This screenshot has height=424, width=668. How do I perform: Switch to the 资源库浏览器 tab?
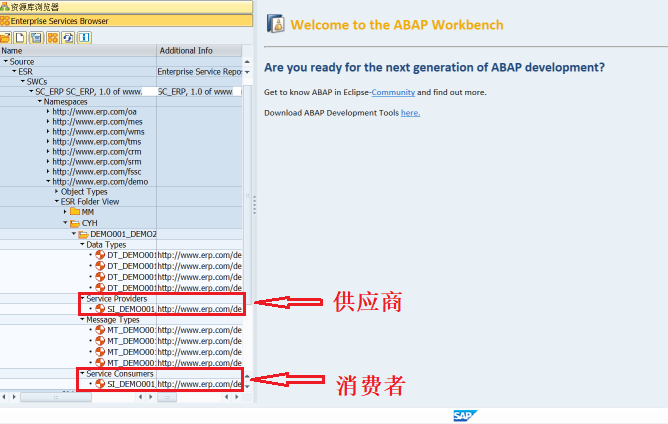coord(126,7)
